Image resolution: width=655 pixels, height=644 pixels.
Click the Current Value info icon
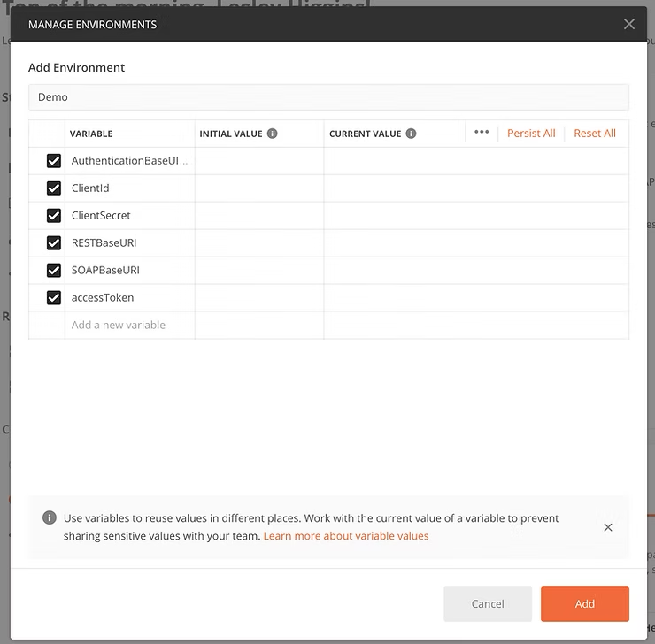[x=411, y=134]
